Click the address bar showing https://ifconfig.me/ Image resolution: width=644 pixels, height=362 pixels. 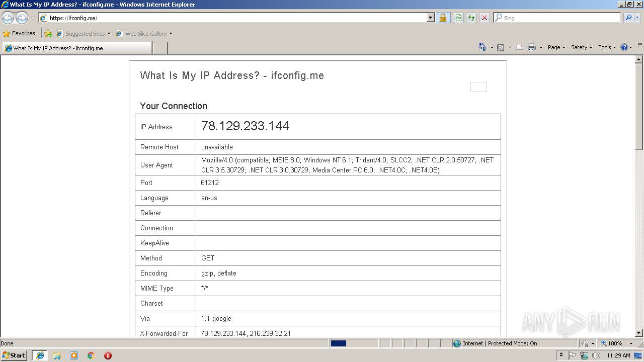tap(233, 18)
